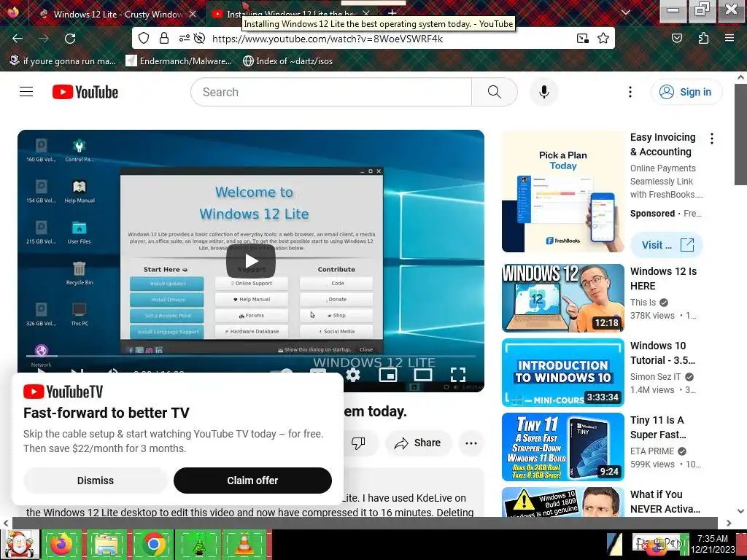Screen dimensions: 747x560
Task: Open the Endermanch/Malware bookmark
Action: 179,61
